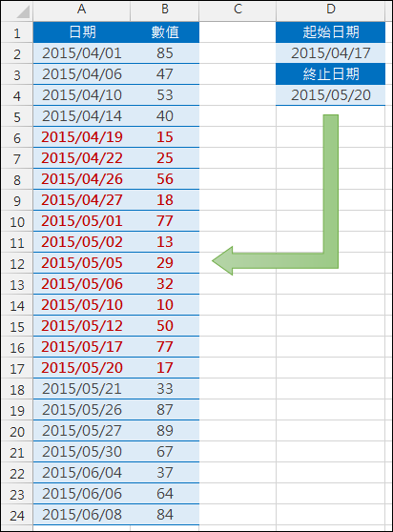The height and width of the screenshot is (532, 393).
Task: Select row 1 header
Action: click(x=17, y=33)
